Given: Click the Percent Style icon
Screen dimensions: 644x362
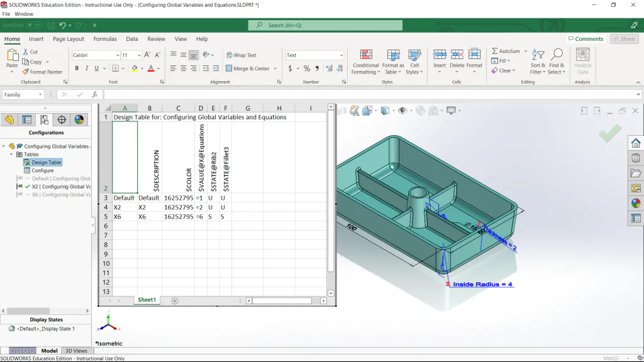Looking at the screenshot, I should pos(307,69).
